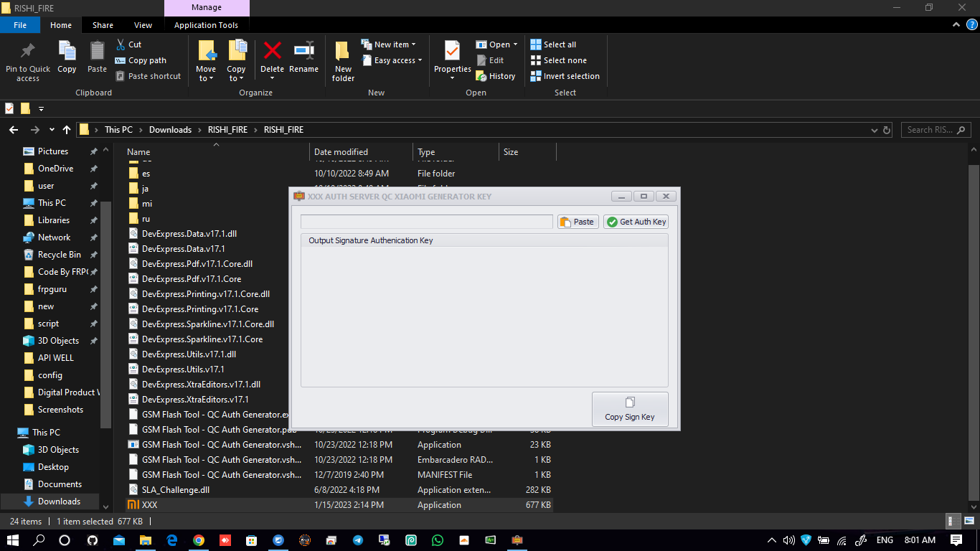Switch to the Home ribbon tab
Image resolution: width=980 pixels, height=551 pixels.
(61, 25)
